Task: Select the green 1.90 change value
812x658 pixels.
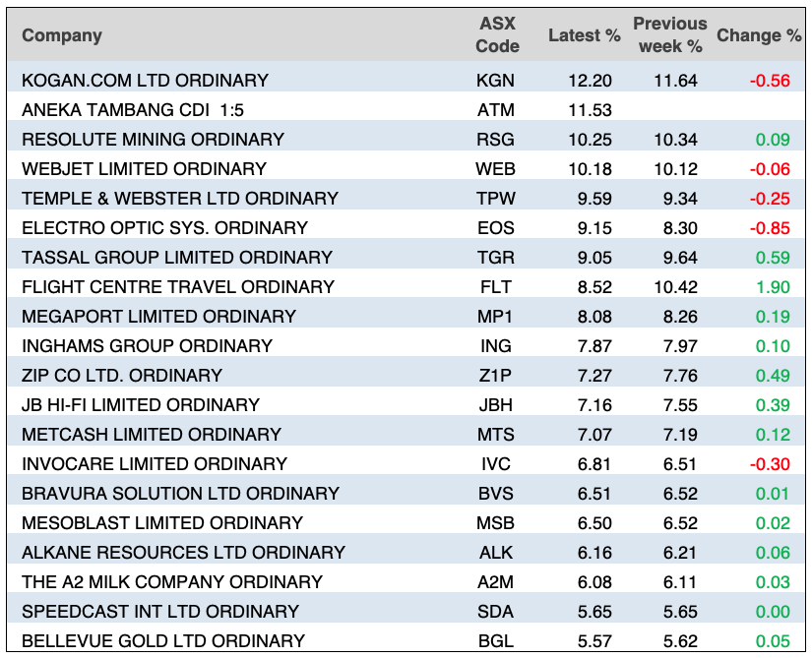Action: click(773, 287)
